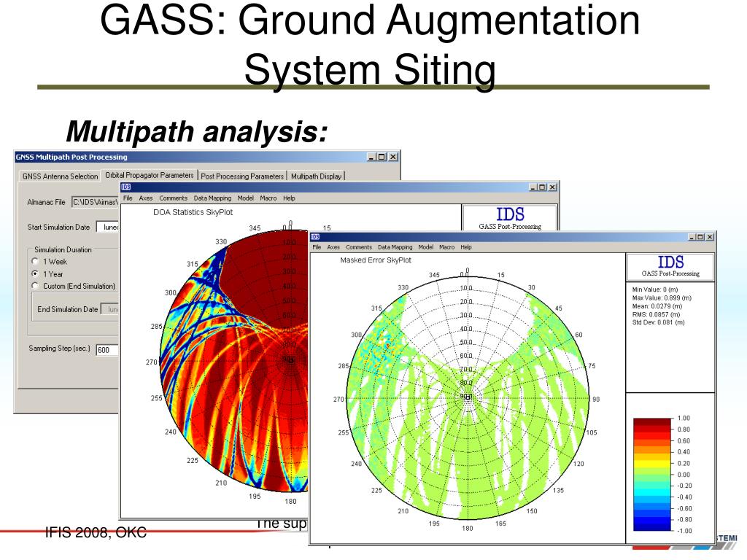
Task: Click the dark blue -1.00 color scale band
Action: click(652, 526)
